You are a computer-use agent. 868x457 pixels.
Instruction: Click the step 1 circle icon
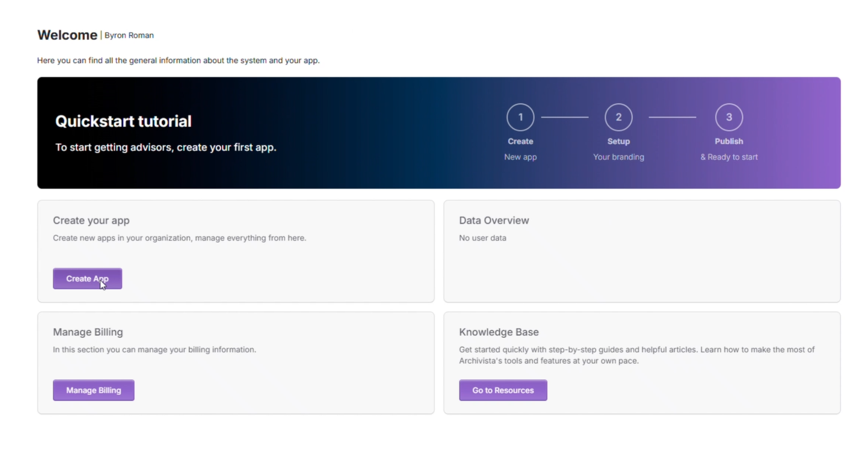coord(520,117)
